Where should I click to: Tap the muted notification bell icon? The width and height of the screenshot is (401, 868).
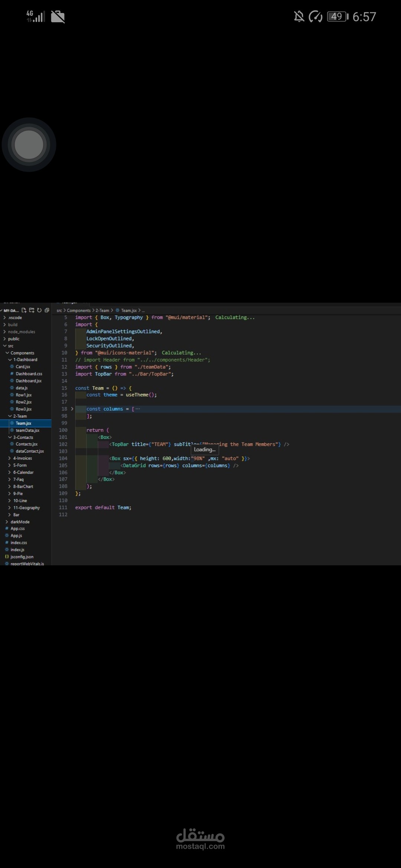click(299, 16)
